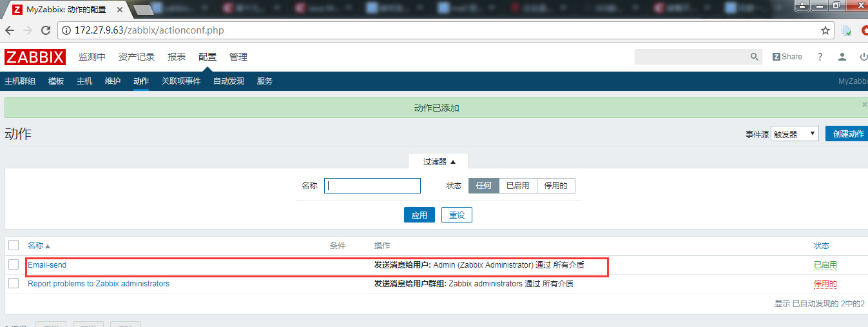868x327 pixels.
Task: Click the 名称 filter input field
Action: (372, 186)
